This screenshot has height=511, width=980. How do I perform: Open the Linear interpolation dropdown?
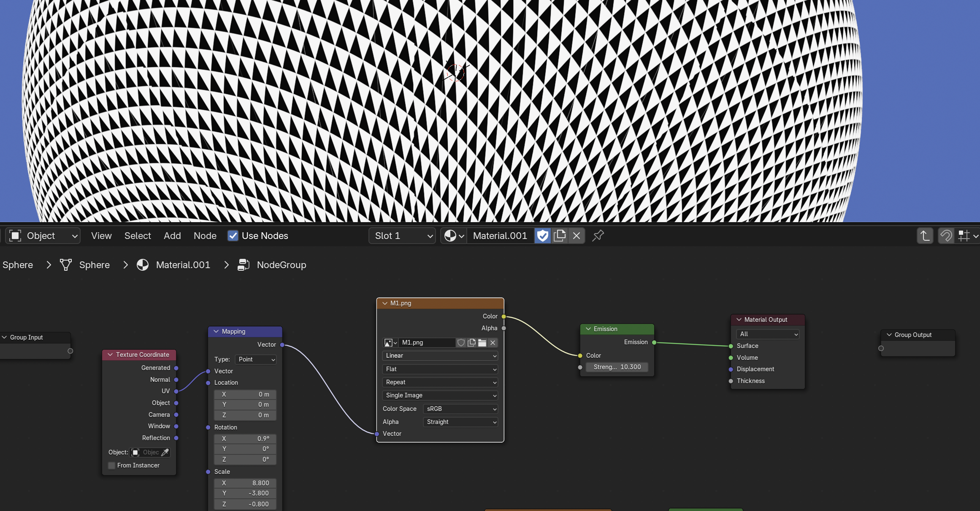(440, 356)
